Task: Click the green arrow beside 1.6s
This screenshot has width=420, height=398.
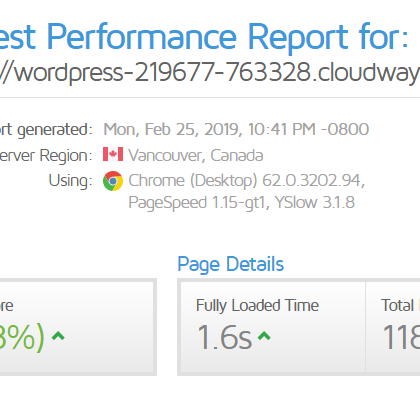Action: 264,336
